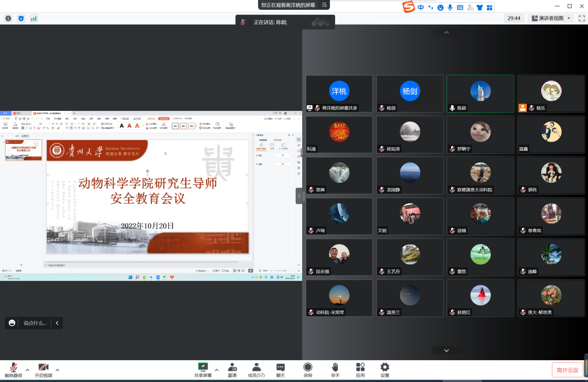
Task: Click the share screen icon
Action: tap(203, 368)
